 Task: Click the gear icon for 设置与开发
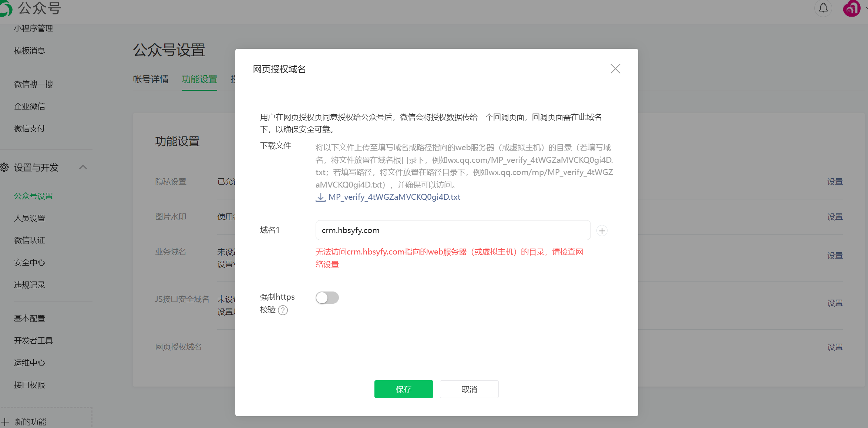pos(4,167)
